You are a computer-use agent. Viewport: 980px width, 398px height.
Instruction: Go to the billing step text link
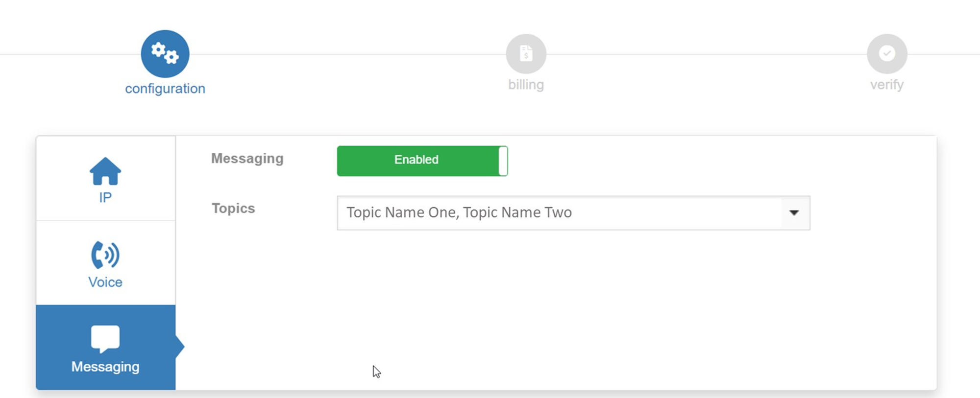pyautogui.click(x=526, y=85)
